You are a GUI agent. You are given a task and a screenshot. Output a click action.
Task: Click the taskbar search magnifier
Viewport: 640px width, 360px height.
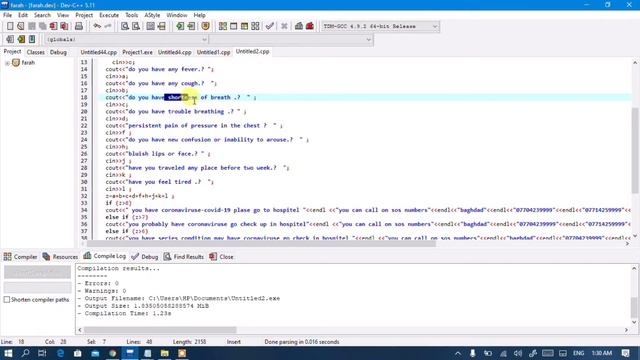(25, 353)
